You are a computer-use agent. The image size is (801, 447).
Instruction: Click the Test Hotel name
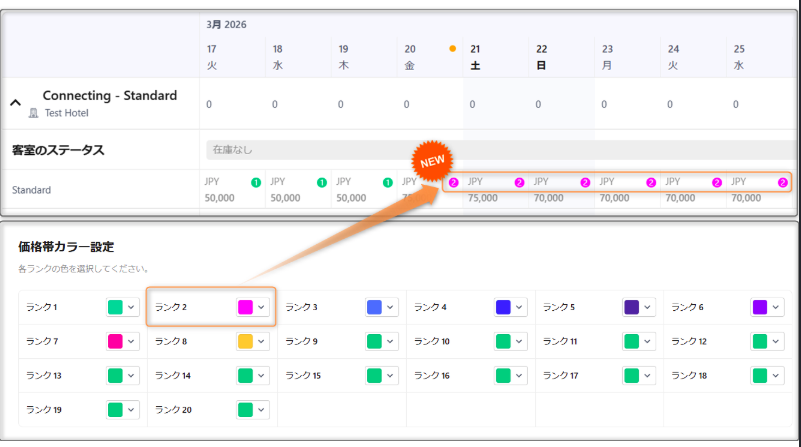click(x=66, y=113)
